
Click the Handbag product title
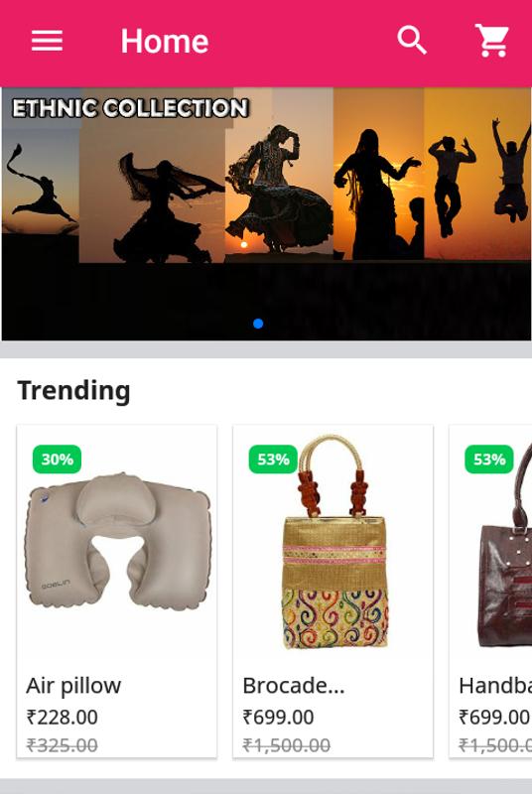coord(495,686)
